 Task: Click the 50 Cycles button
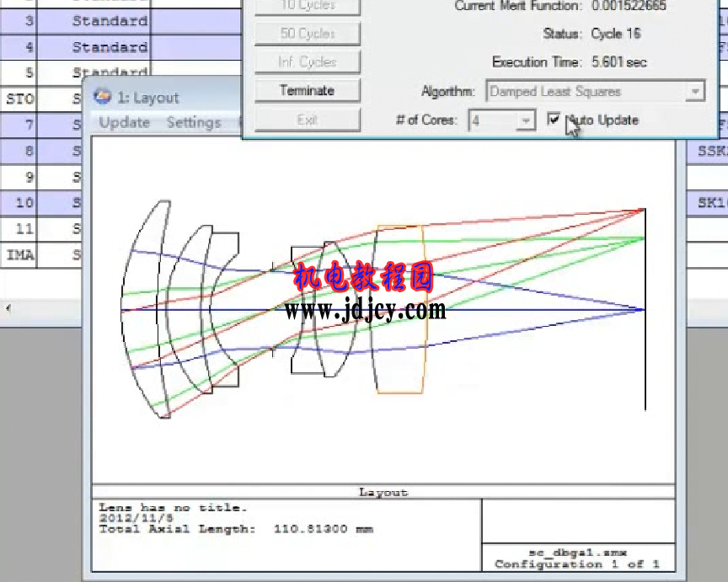click(x=308, y=34)
